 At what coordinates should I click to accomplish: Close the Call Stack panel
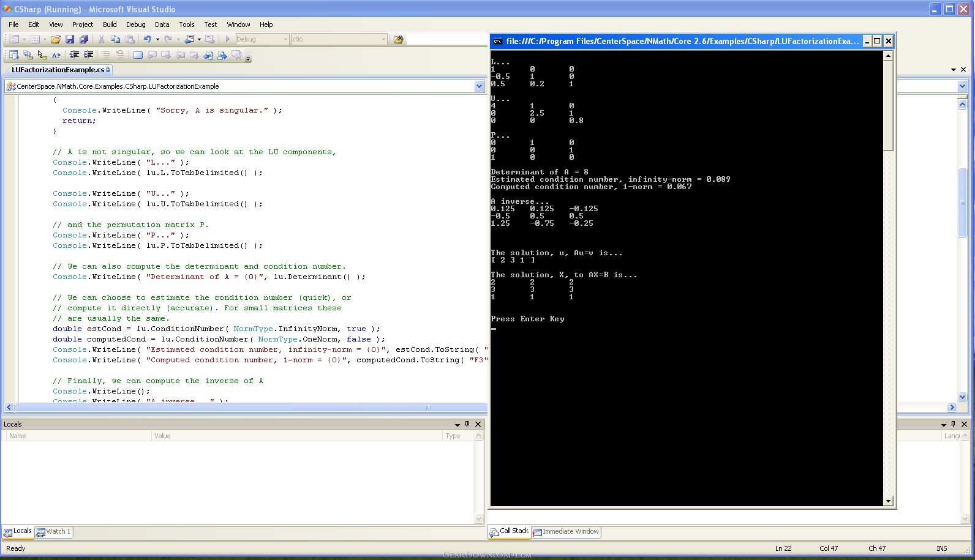964,424
